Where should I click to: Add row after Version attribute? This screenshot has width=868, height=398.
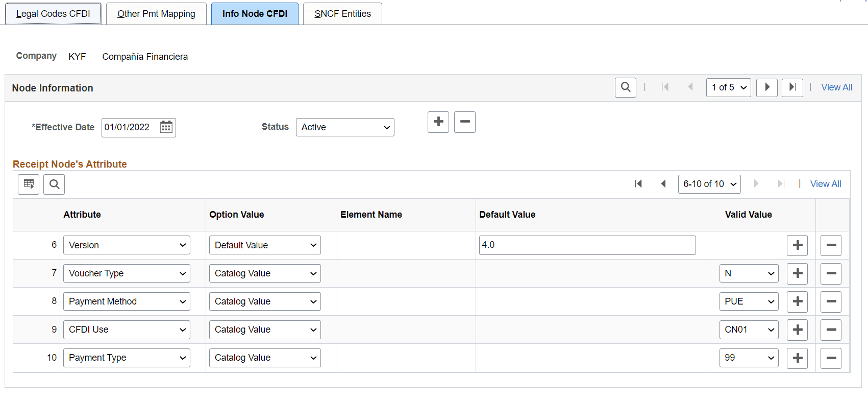tap(798, 245)
